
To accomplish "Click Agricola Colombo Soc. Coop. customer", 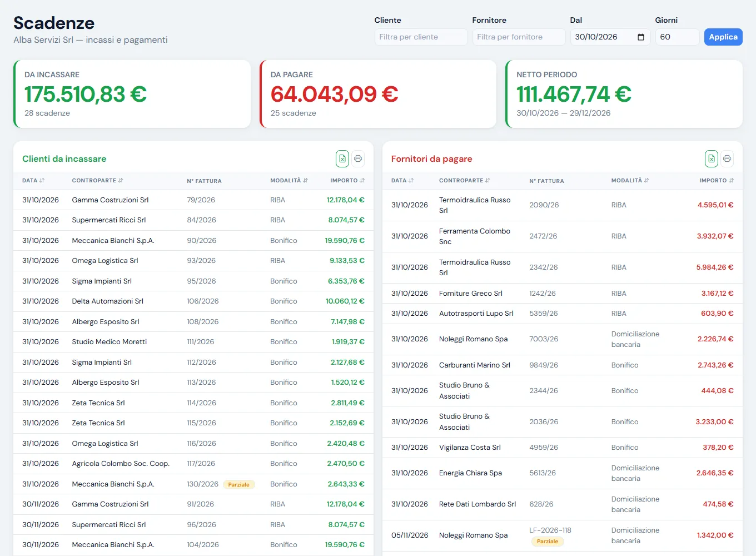I will pyautogui.click(x=121, y=464).
